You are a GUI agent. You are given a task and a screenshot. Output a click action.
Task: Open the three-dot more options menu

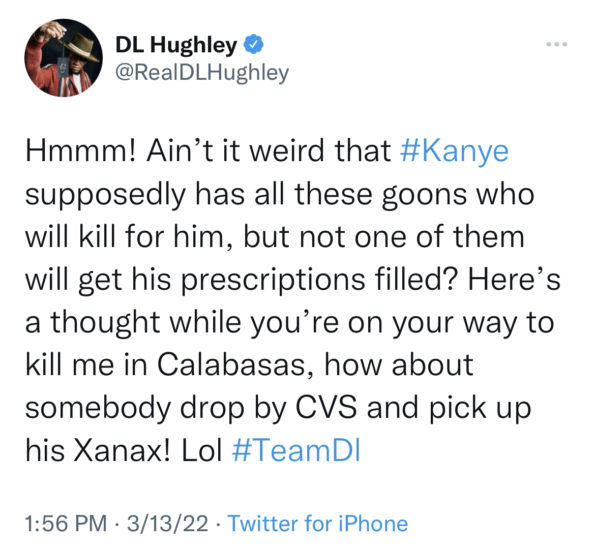[557, 44]
